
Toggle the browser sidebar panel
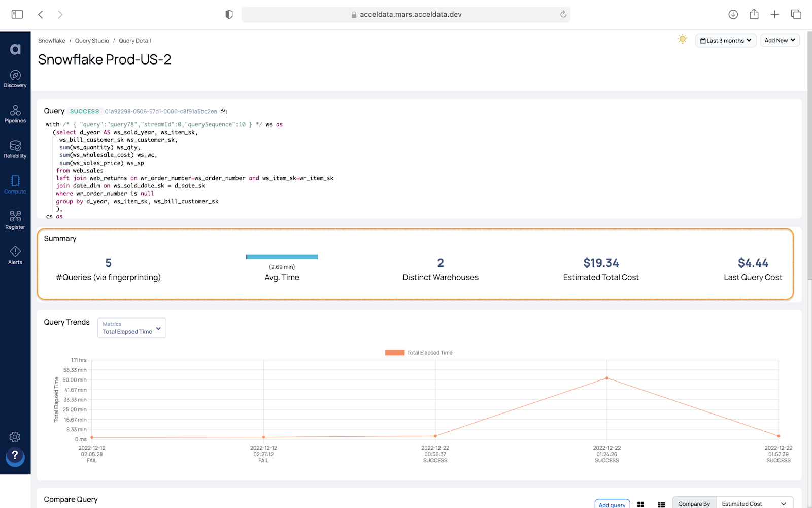point(17,14)
